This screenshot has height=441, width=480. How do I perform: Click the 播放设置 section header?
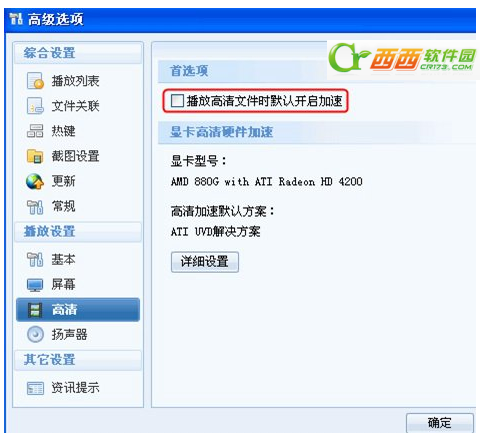tap(78, 231)
